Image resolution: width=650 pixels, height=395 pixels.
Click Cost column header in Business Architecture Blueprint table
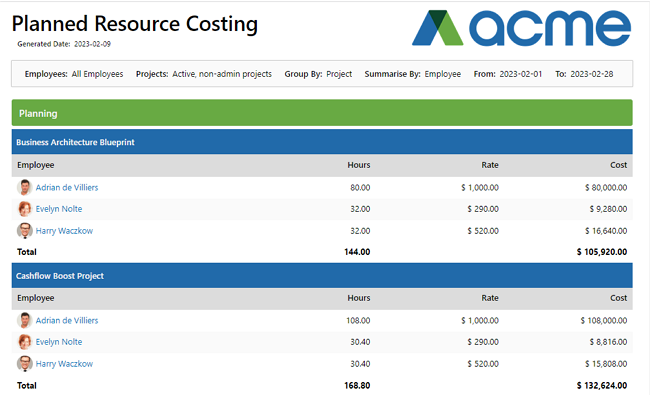coord(618,165)
